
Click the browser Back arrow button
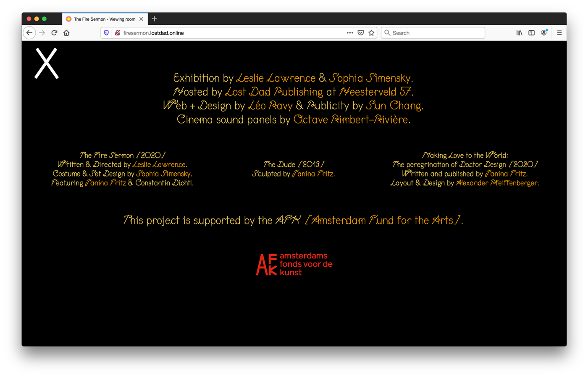click(29, 33)
